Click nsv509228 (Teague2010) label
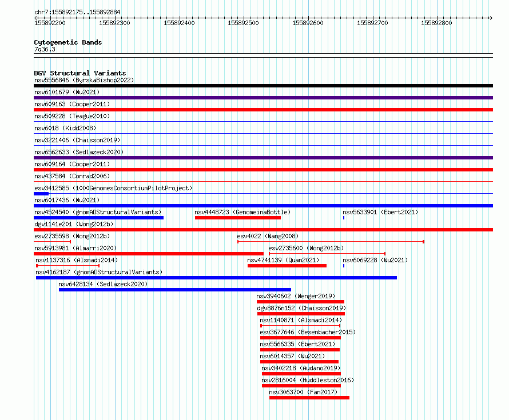This screenshot has height=420, width=509. click(72, 116)
